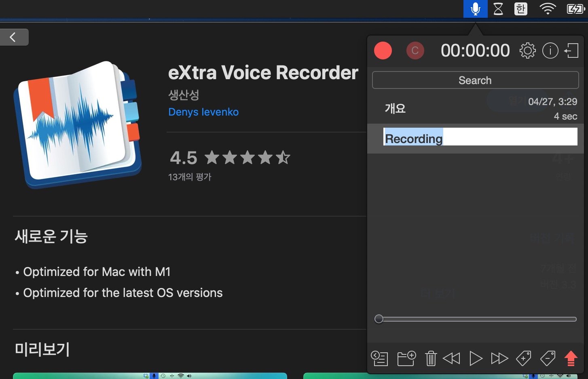Click the 4.5 star rating
Viewport: 588px width, 379px height.
tap(230, 158)
